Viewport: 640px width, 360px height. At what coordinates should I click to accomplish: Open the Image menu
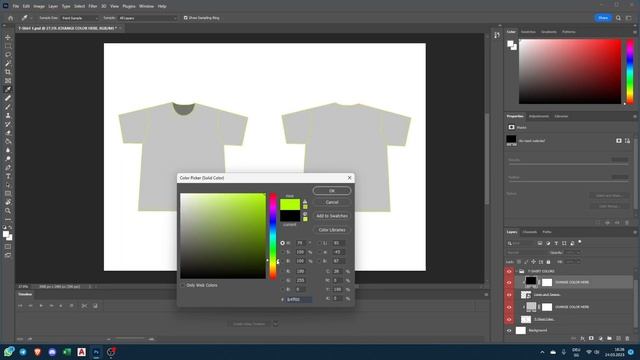click(x=39, y=6)
